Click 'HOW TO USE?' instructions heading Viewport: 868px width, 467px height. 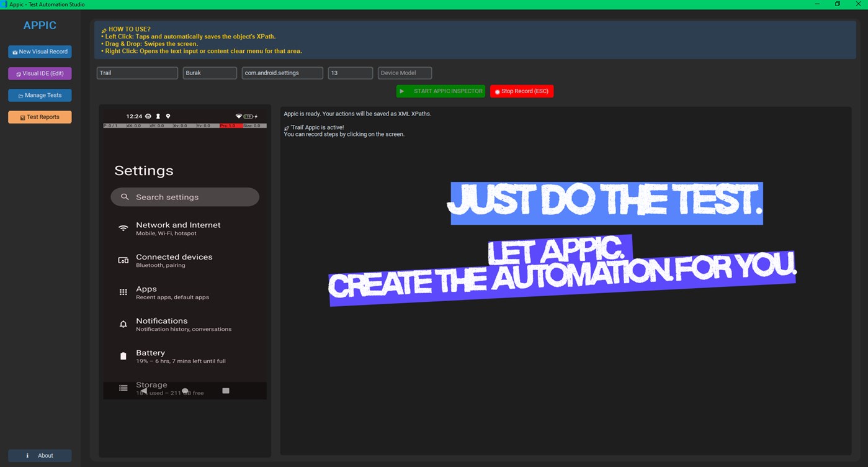tap(129, 29)
